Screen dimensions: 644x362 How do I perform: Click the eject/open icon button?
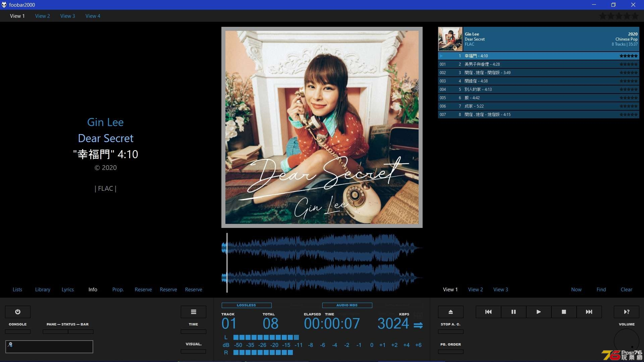pos(451,312)
